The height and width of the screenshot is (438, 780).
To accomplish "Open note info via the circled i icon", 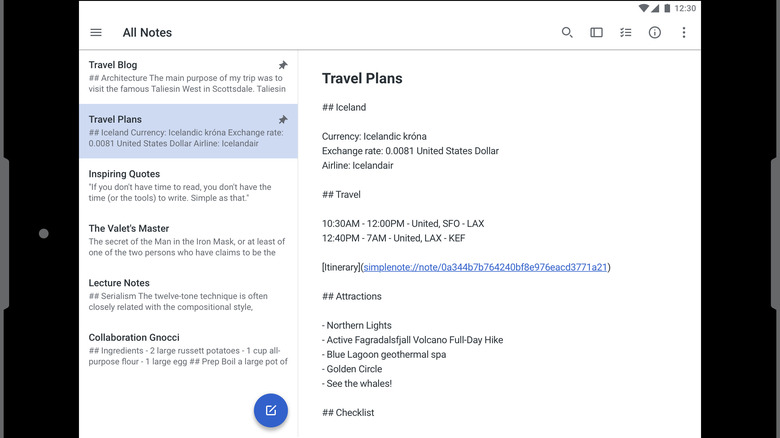I will click(655, 32).
